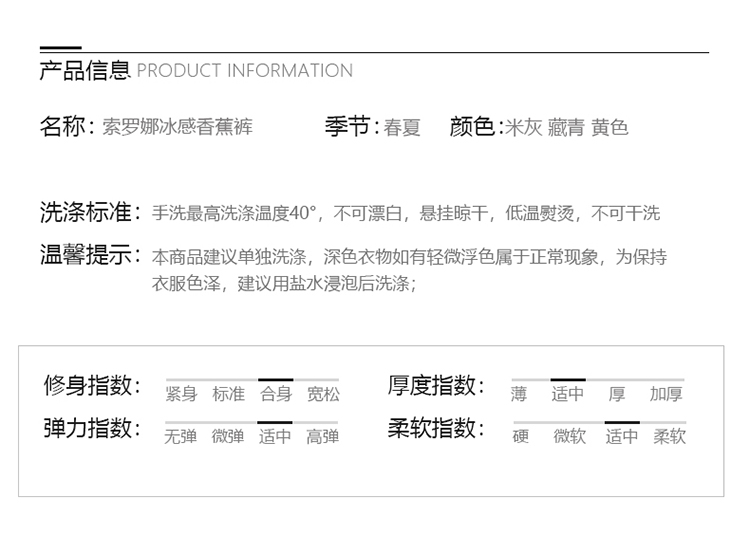The image size is (750, 535).
Task: Select color value 米灰
Action: tap(524, 128)
